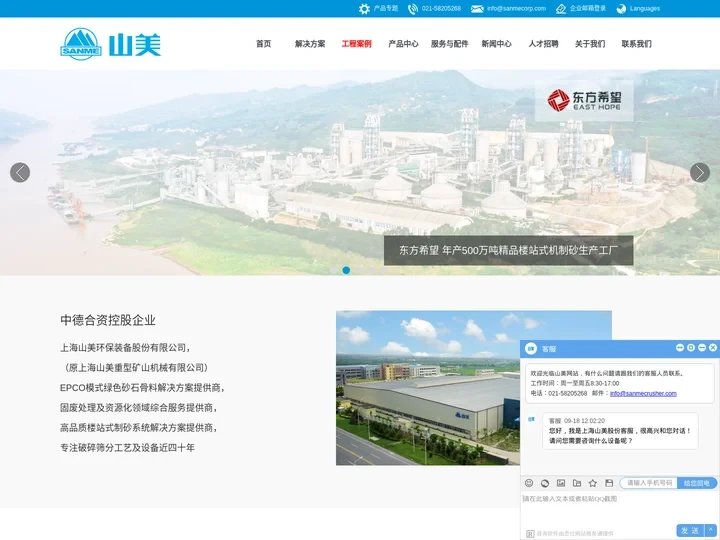
Task: Click the 给您回电 callback button
Action: point(697,483)
